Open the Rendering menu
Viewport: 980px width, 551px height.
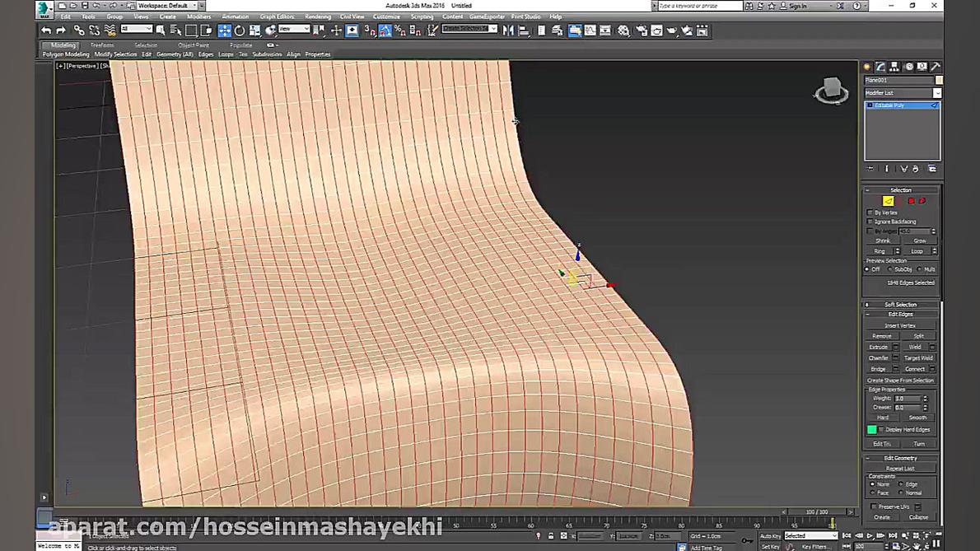pos(318,16)
